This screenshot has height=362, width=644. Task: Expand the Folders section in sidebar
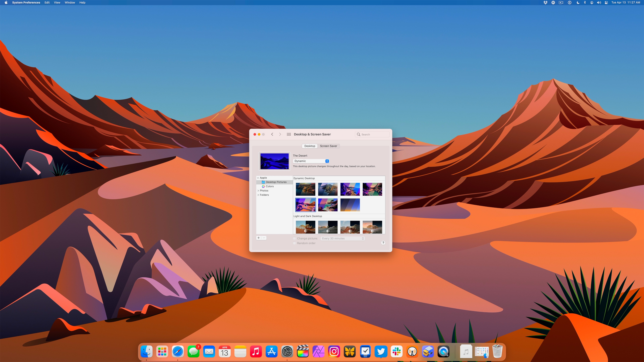[258, 195]
